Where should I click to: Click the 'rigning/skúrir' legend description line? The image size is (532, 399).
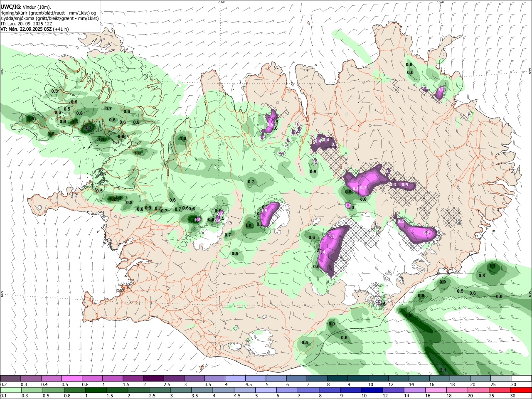[x=48, y=13]
